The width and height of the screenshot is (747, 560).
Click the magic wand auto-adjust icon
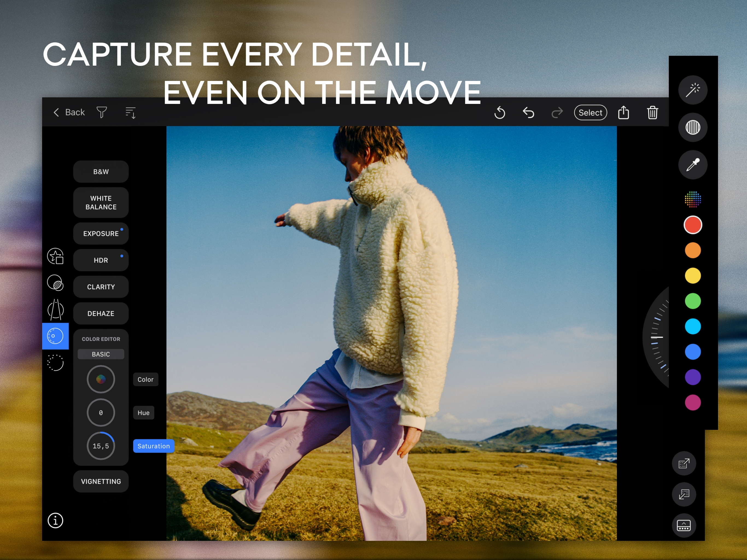(693, 90)
